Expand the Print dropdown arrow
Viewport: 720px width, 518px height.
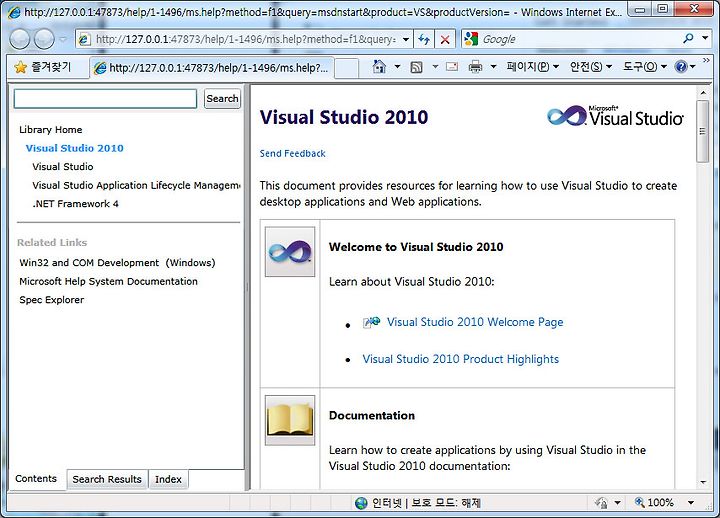tap(494, 67)
